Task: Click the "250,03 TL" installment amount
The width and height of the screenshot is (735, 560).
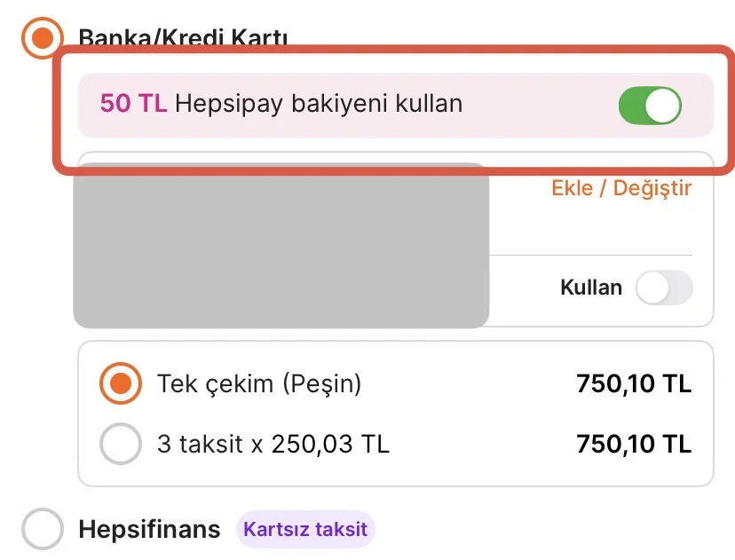Action: [328, 443]
